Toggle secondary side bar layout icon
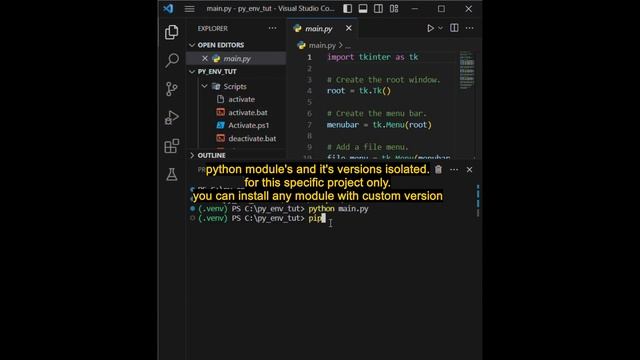The height and width of the screenshot is (360, 640). pos(378,9)
